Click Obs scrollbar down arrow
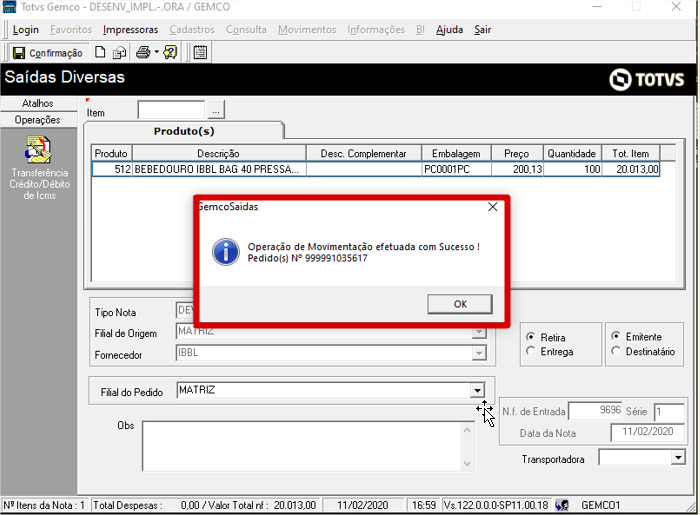 coord(467,463)
